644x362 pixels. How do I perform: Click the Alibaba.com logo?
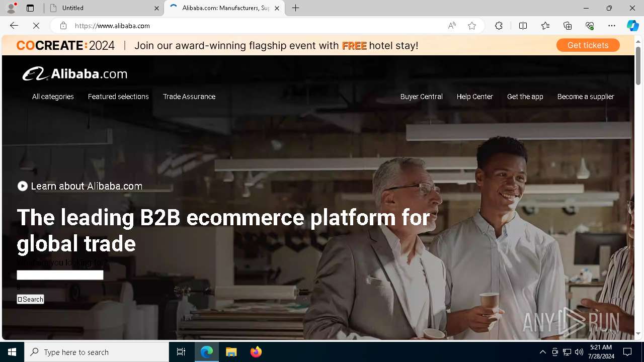[x=74, y=74]
